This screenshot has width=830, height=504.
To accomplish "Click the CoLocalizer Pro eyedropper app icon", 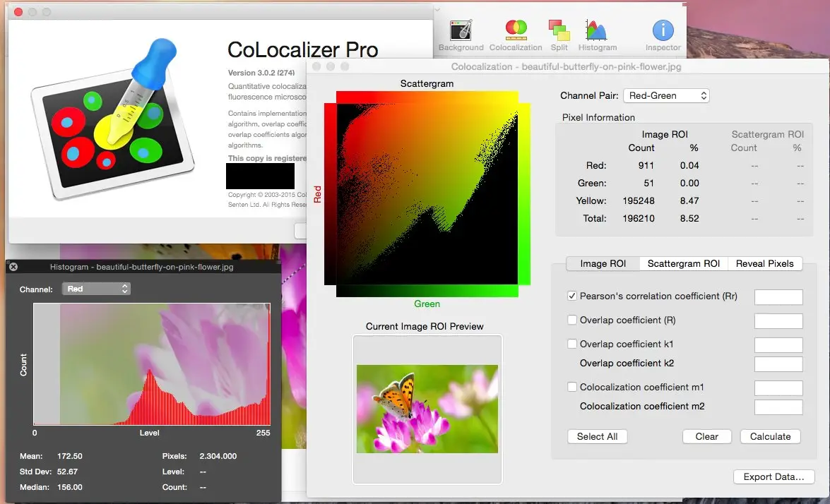I will tap(113, 119).
